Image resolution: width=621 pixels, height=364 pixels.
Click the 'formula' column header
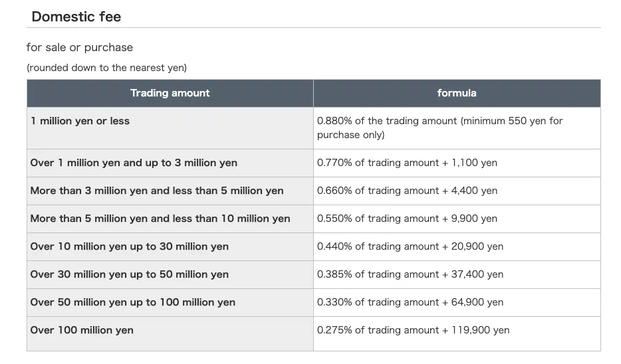point(457,93)
